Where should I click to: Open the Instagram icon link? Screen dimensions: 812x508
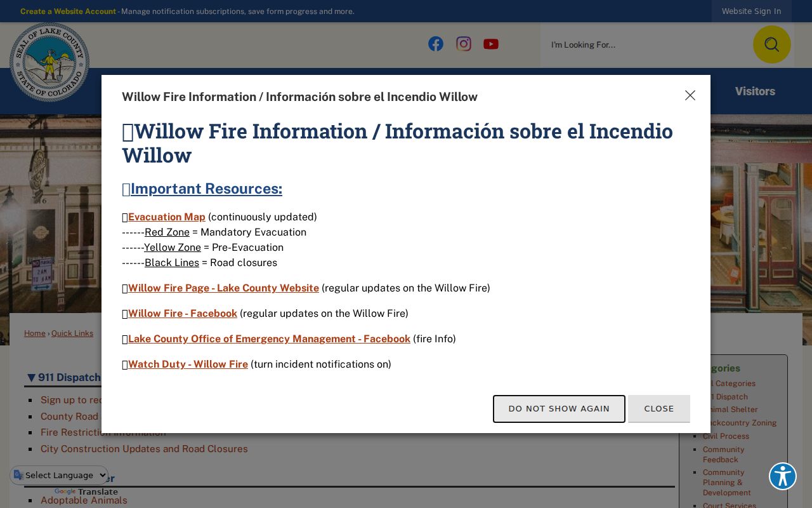pyautogui.click(x=464, y=44)
